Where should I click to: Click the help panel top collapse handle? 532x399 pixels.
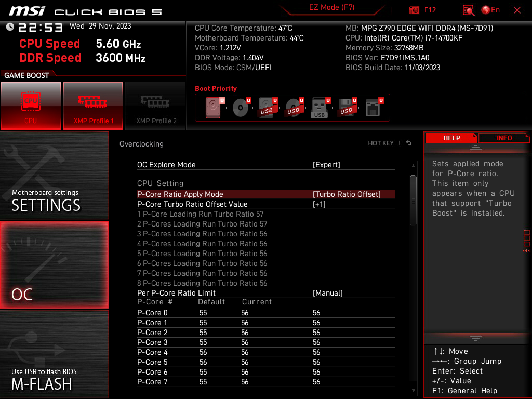click(x=475, y=147)
